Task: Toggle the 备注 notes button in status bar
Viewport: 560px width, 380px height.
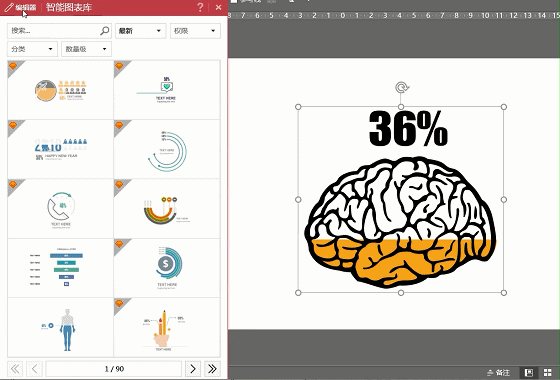Action: tap(499, 372)
